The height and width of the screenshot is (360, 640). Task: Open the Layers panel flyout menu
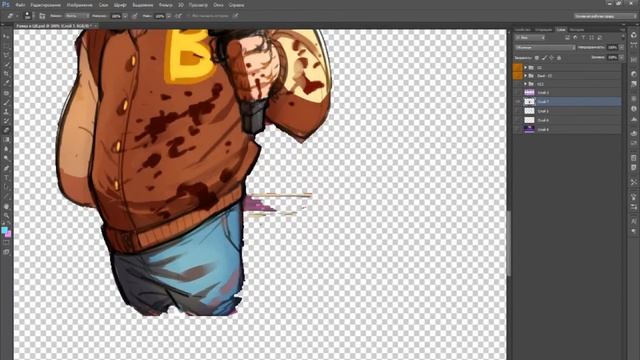click(622, 30)
